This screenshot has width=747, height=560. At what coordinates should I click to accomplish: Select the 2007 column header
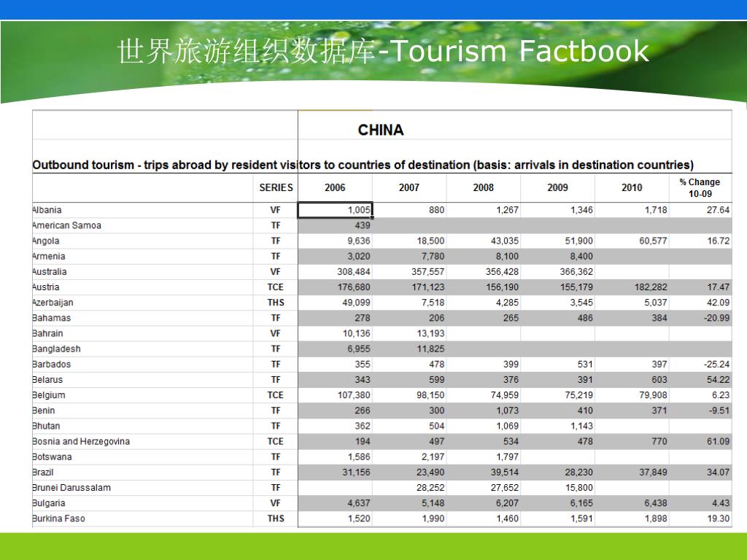click(x=409, y=187)
